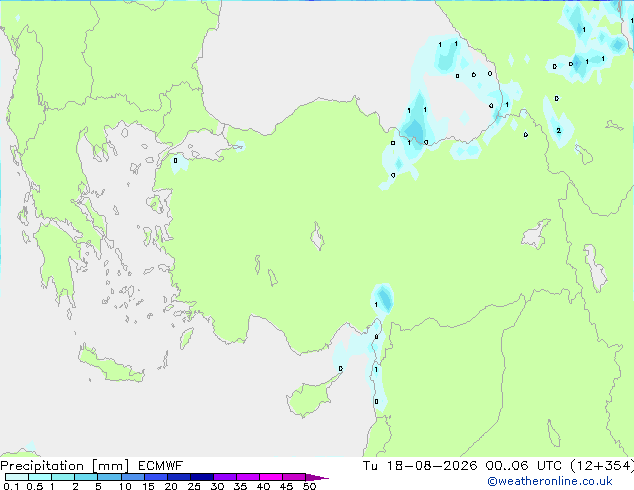Click the '15' legend scale label
The width and height of the screenshot is (634, 490).
coord(148,486)
